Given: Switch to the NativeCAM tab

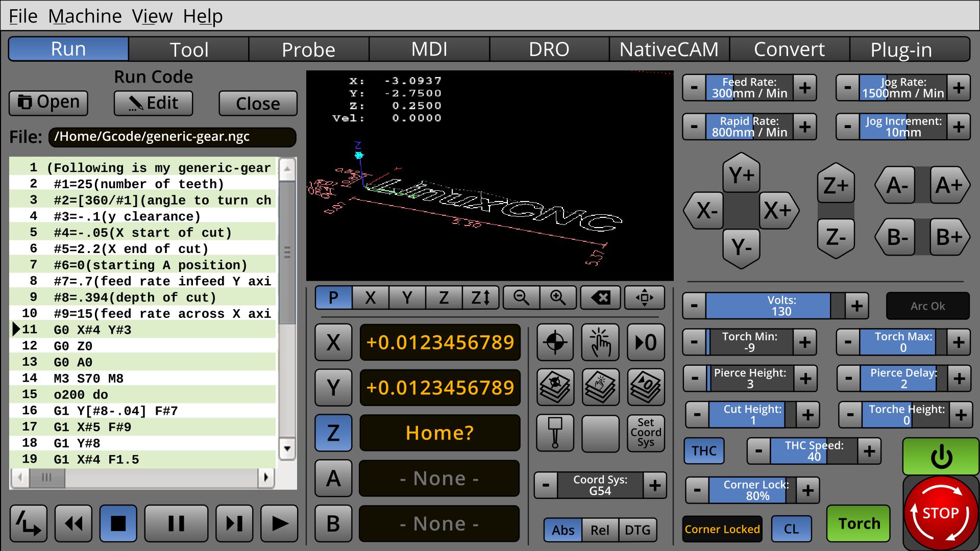Looking at the screenshot, I should click(x=669, y=49).
